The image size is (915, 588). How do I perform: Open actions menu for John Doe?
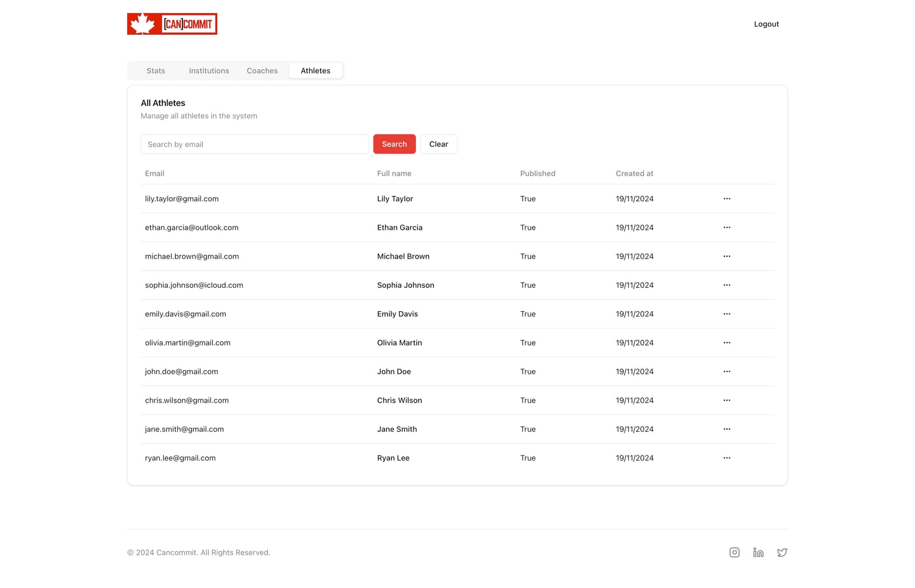[727, 371]
